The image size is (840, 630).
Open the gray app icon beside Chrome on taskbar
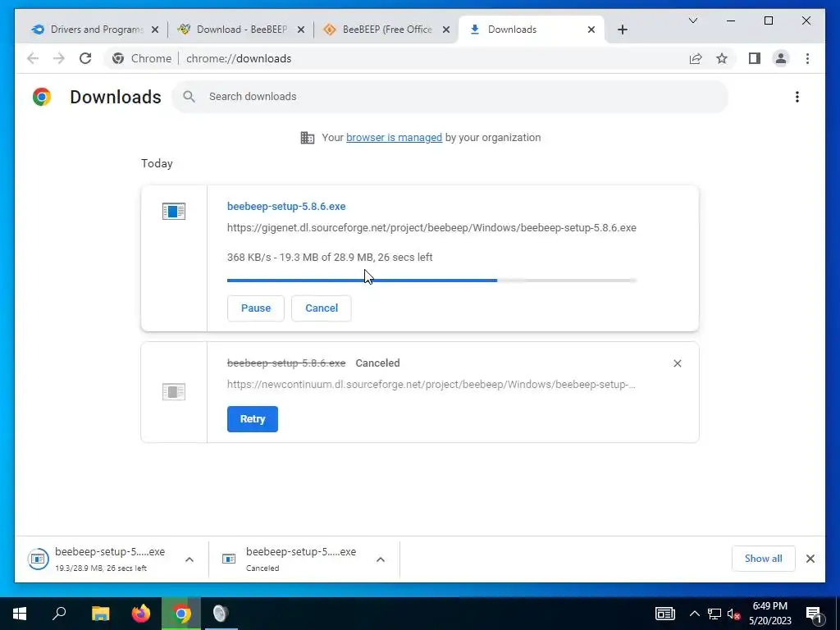tap(221, 614)
